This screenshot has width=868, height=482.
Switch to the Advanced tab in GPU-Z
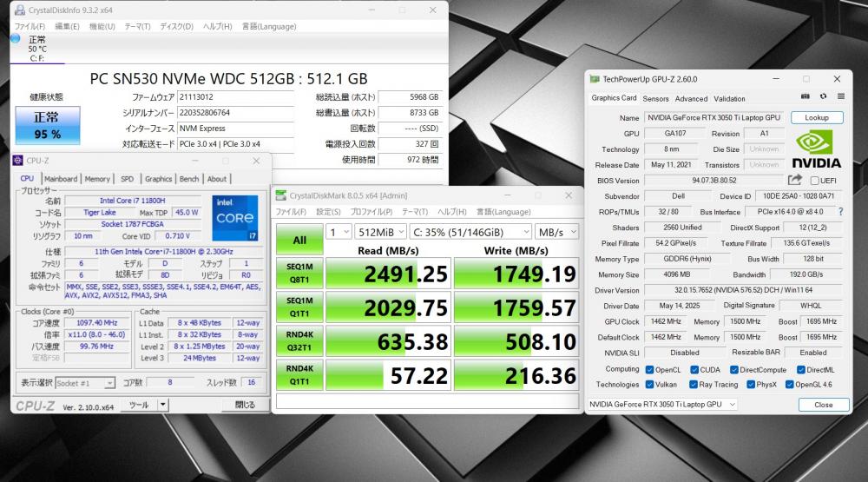pyautogui.click(x=691, y=99)
